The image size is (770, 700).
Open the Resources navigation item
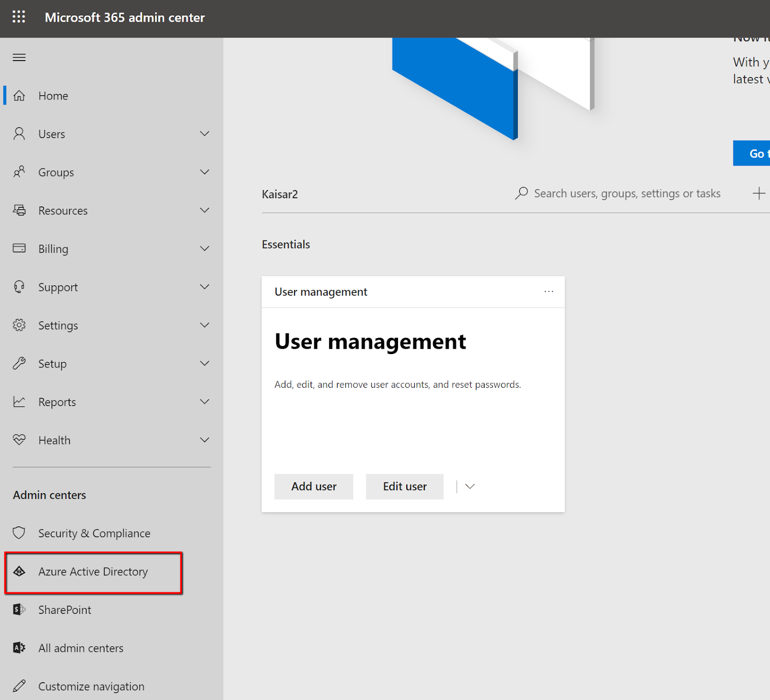click(112, 210)
